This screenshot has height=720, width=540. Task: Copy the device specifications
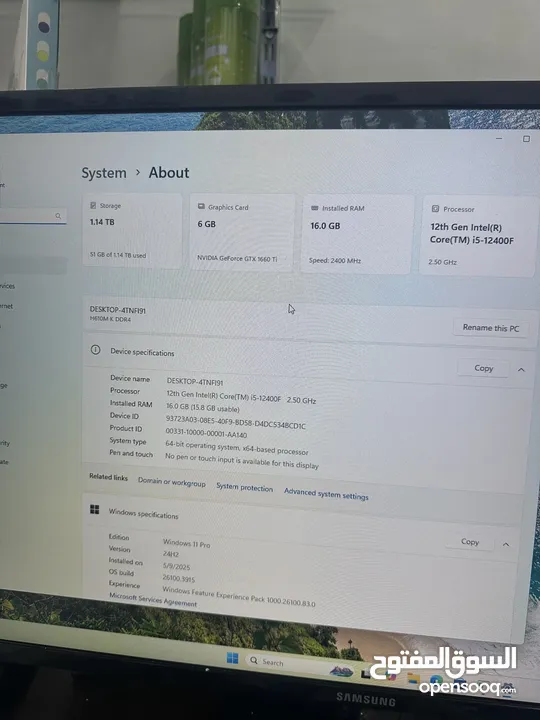(x=484, y=368)
